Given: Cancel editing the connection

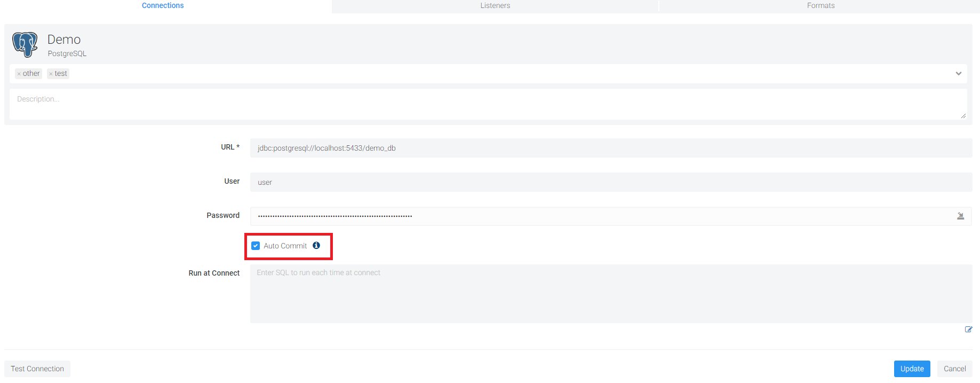Looking at the screenshot, I should (x=954, y=369).
